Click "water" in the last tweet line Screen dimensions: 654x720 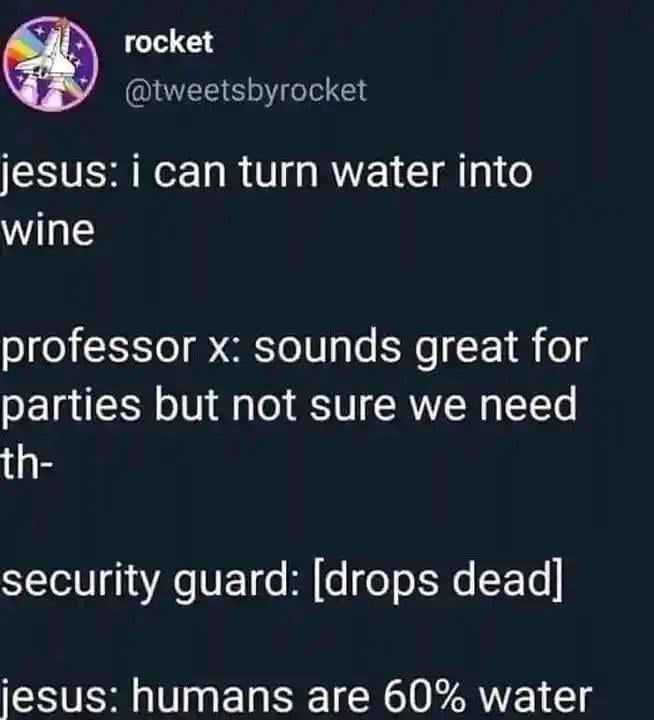[535, 697]
